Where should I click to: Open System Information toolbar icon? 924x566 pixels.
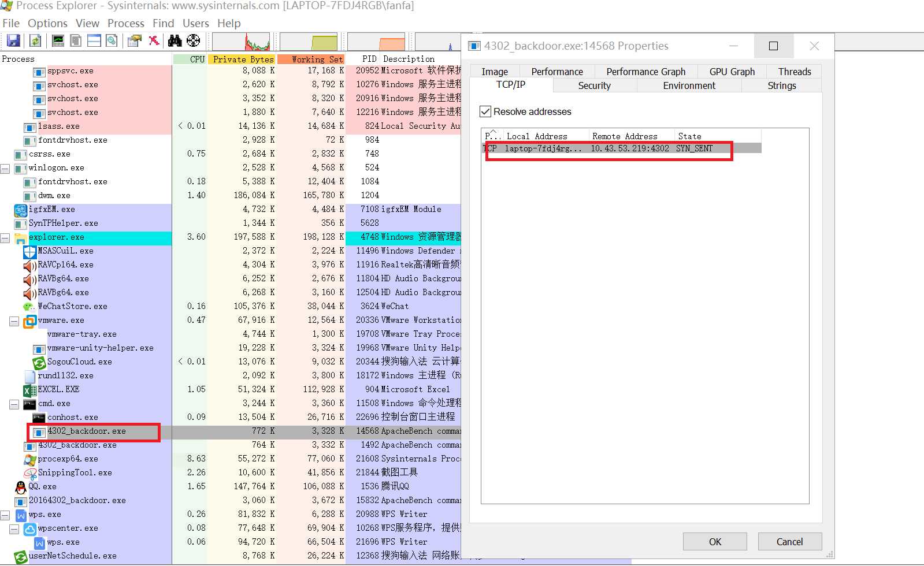pyautogui.click(x=58, y=40)
